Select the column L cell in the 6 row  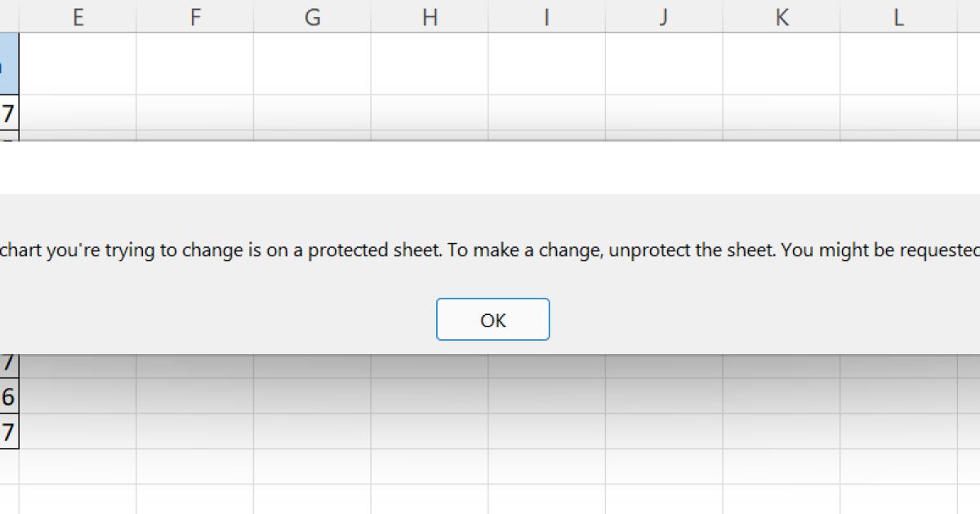[898, 397]
